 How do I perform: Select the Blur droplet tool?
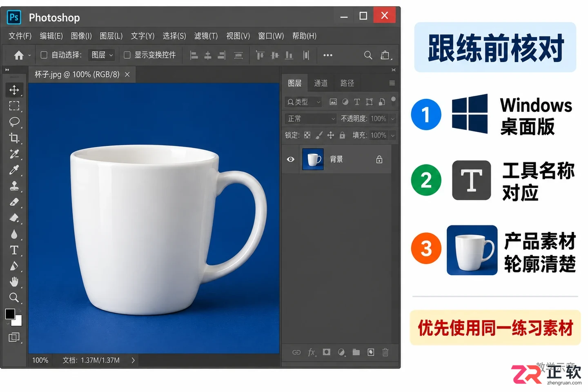tap(14, 234)
